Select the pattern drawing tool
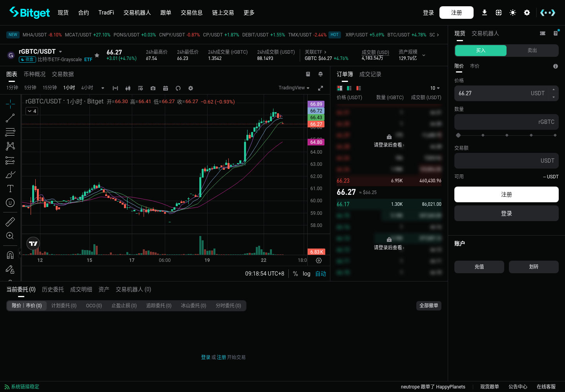The image size is (565, 392). [x=10, y=146]
